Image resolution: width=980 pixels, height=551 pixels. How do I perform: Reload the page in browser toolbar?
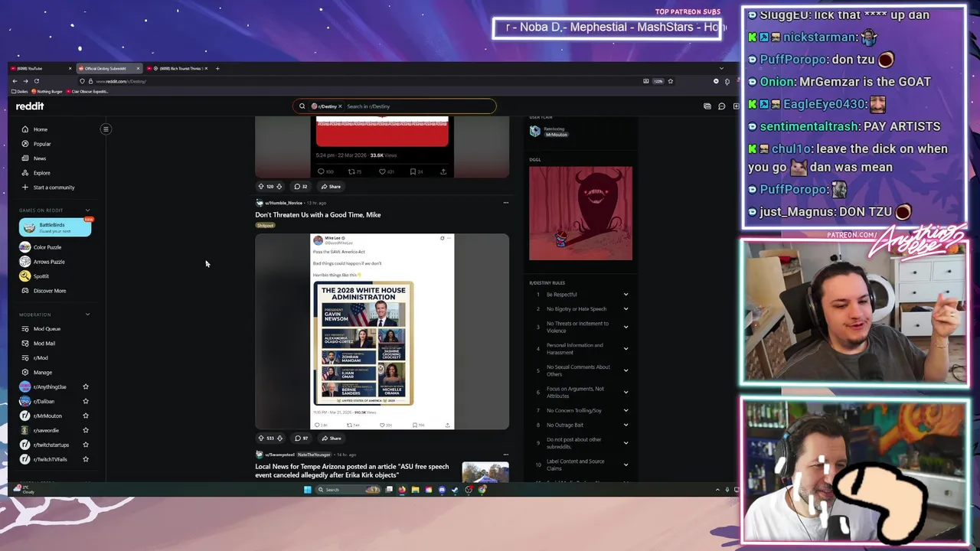(36, 81)
